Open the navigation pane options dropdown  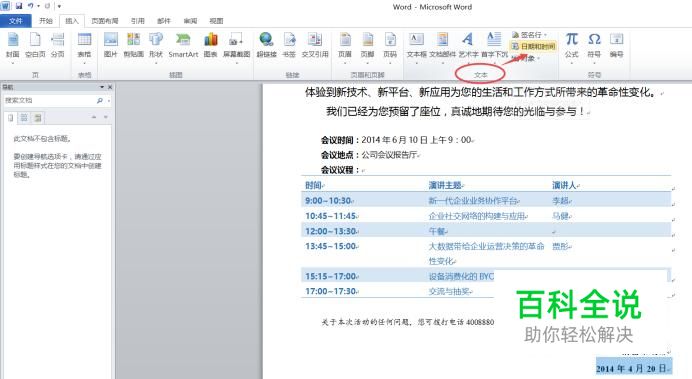point(102,87)
